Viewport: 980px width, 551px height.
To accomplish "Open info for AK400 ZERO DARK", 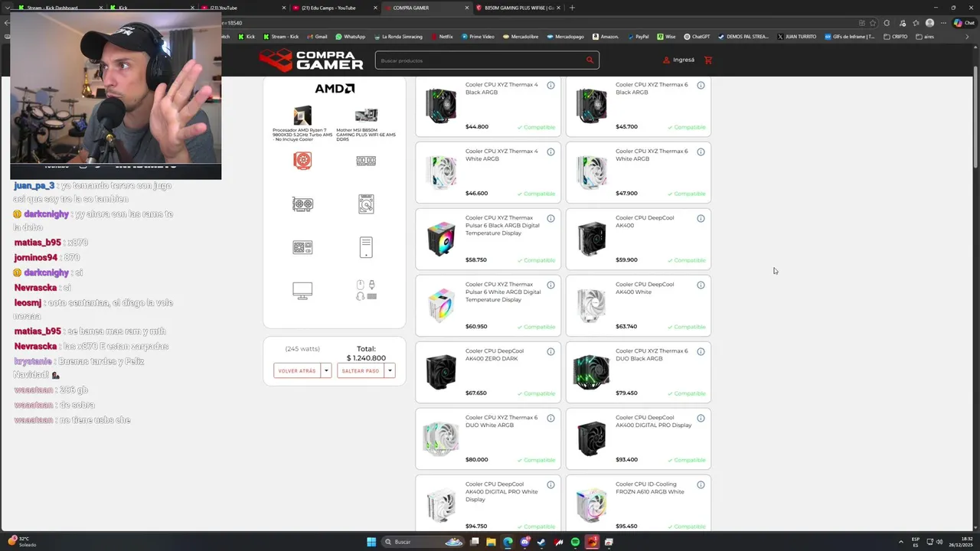I will coord(550,351).
